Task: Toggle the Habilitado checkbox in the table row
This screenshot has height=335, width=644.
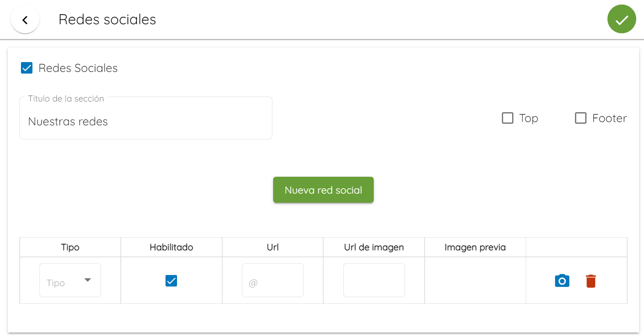Action: click(171, 281)
